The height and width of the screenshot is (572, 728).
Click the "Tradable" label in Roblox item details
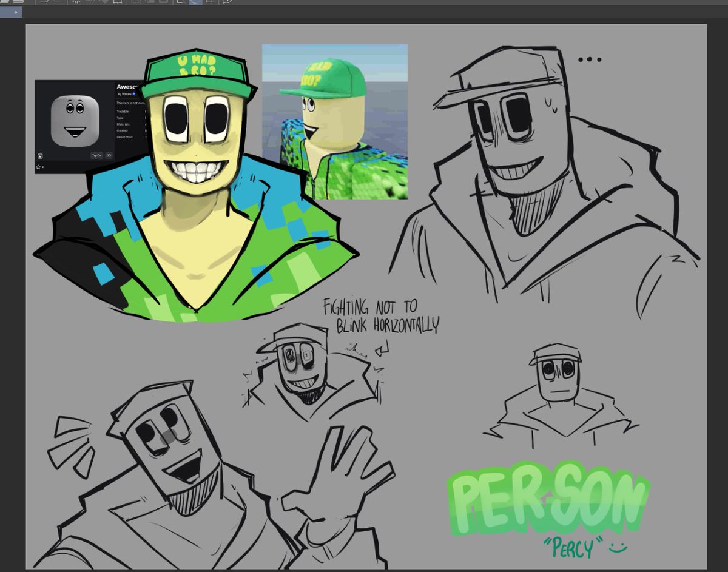[x=122, y=112]
